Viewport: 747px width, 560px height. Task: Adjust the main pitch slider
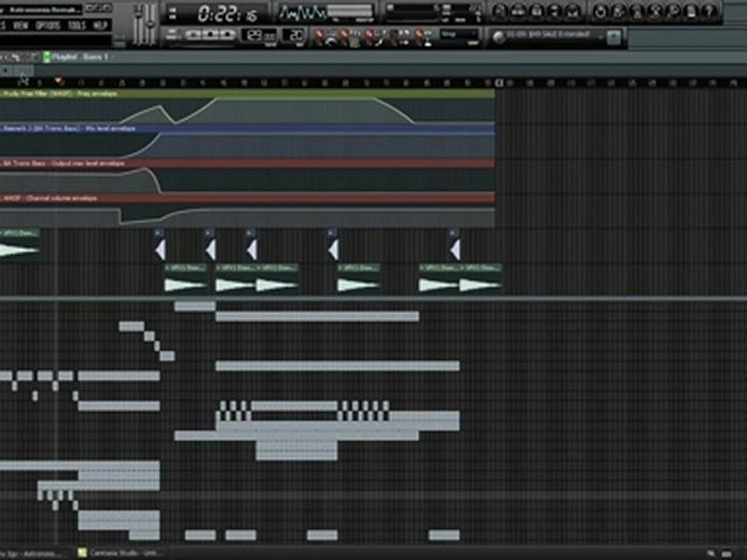[149, 25]
